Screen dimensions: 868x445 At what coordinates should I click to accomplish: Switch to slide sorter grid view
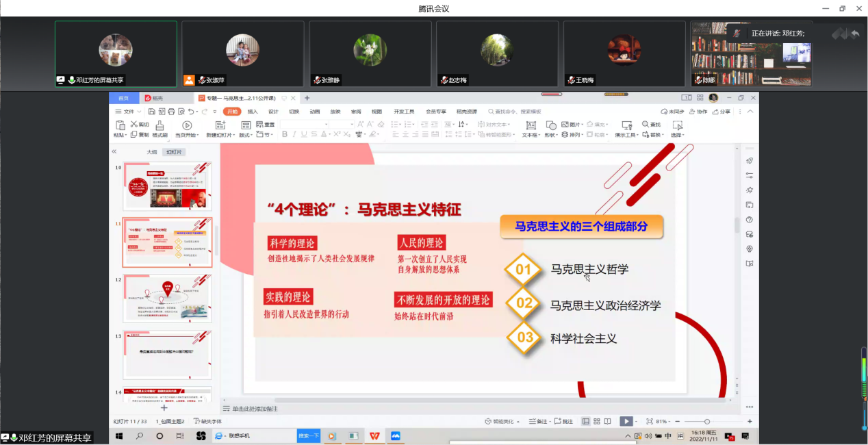pyautogui.click(x=597, y=422)
